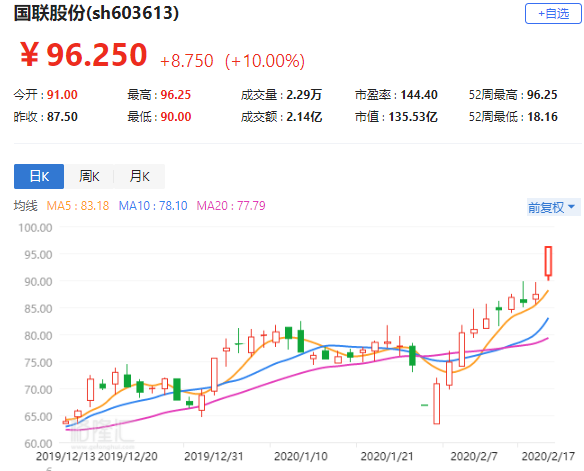Click 52周最高 value 96.25
The image size is (584, 471).
(542, 95)
